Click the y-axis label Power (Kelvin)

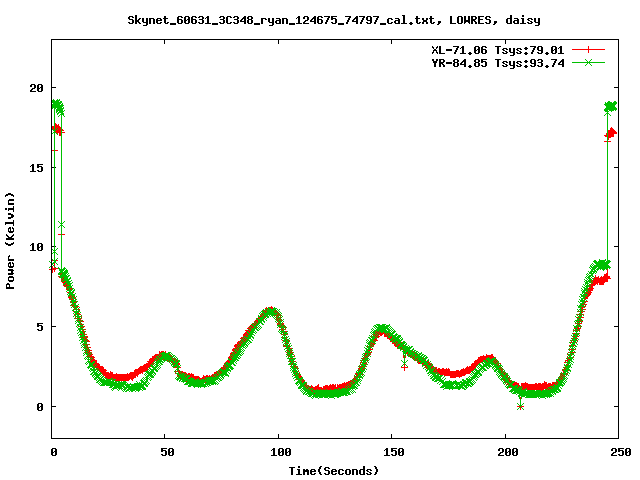[10, 241]
